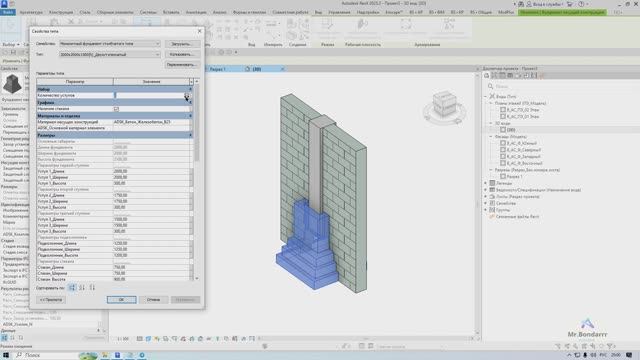Open the Windows Start menu

pyautogui.click(x=6, y=356)
